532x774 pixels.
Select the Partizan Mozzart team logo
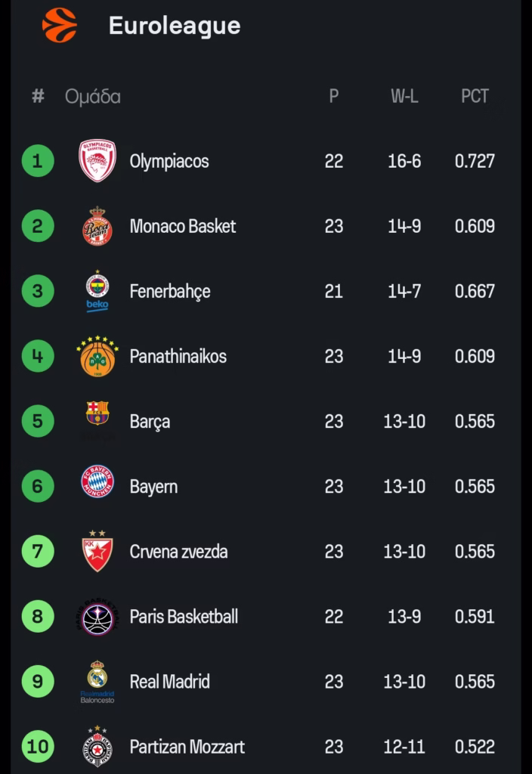coord(97,746)
